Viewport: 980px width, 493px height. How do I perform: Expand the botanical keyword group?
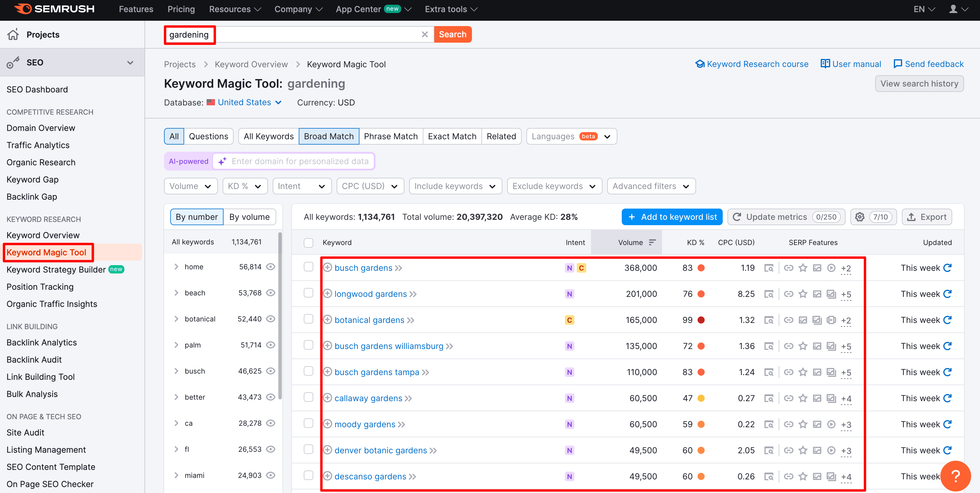176,319
